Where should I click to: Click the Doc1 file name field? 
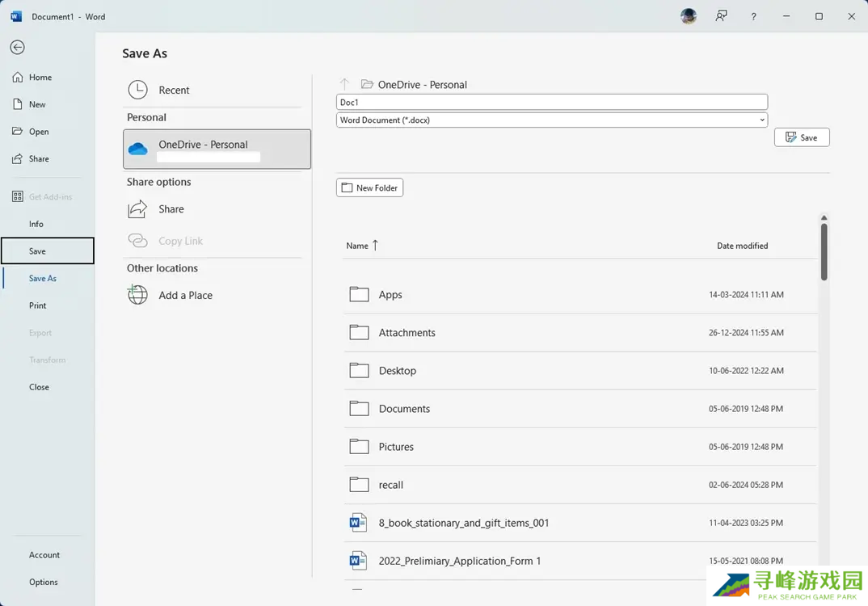click(551, 103)
